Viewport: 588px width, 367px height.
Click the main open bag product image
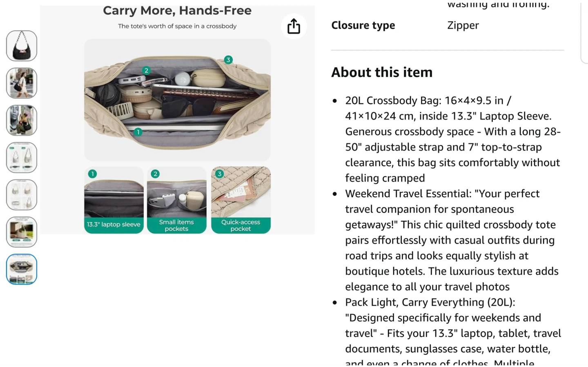pos(177,100)
